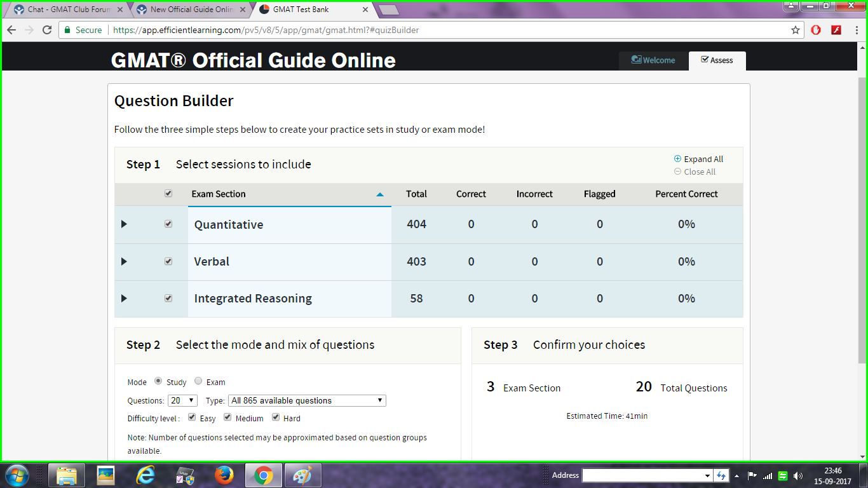Uncheck the Verbal section checkbox
868x488 pixels.
click(168, 261)
